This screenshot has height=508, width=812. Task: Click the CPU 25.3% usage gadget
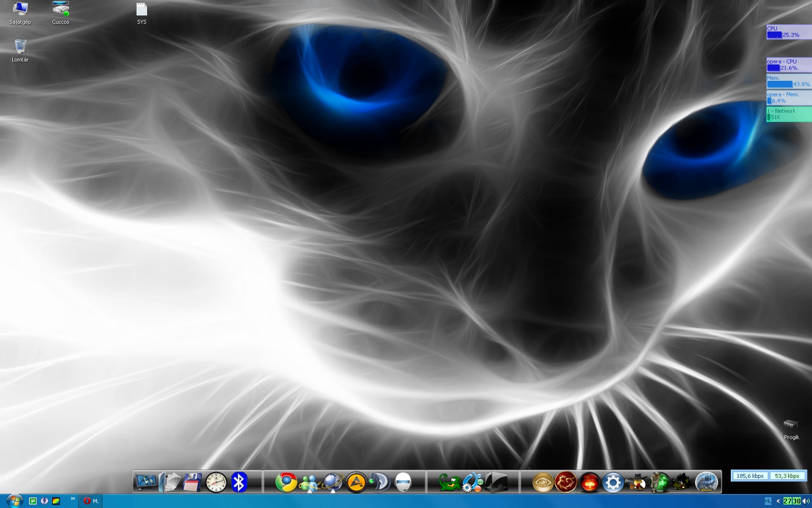pyautogui.click(x=789, y=32)
